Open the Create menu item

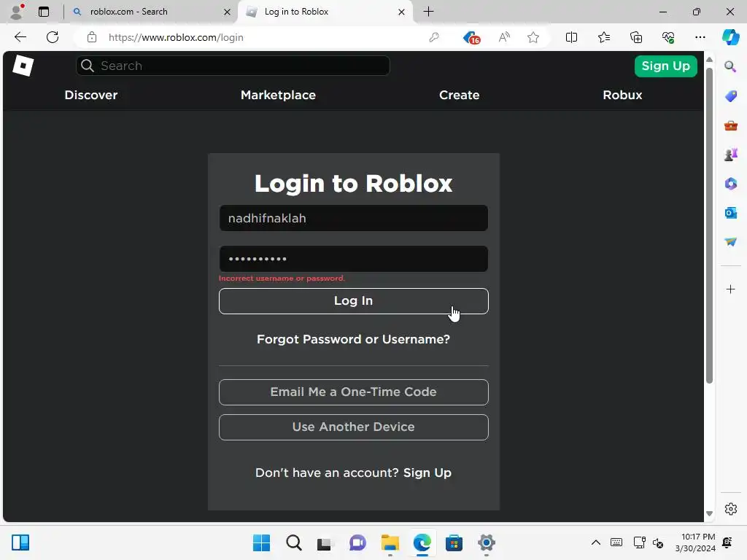click(460, 95)
